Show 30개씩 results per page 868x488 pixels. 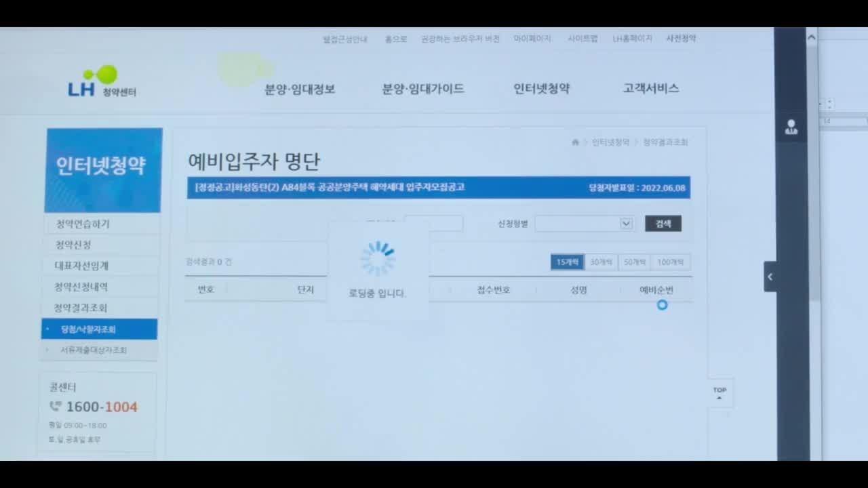click(x=601, y=262)
